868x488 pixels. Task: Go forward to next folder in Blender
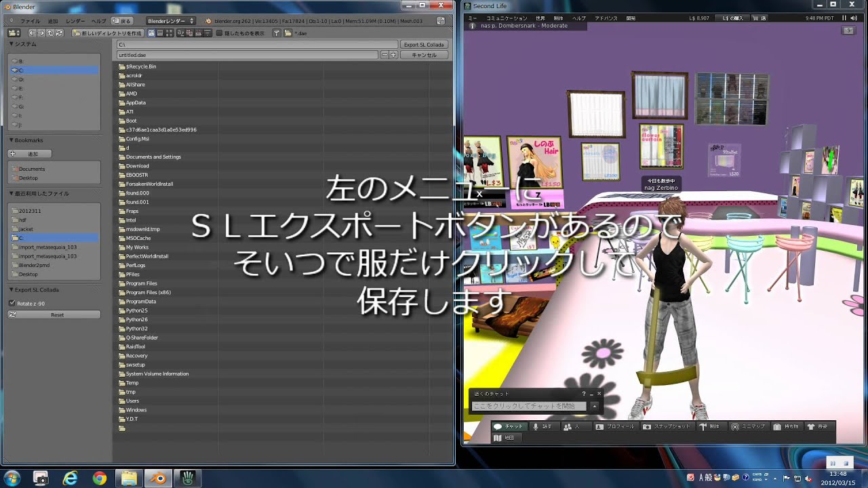click(x=41, y=33)
